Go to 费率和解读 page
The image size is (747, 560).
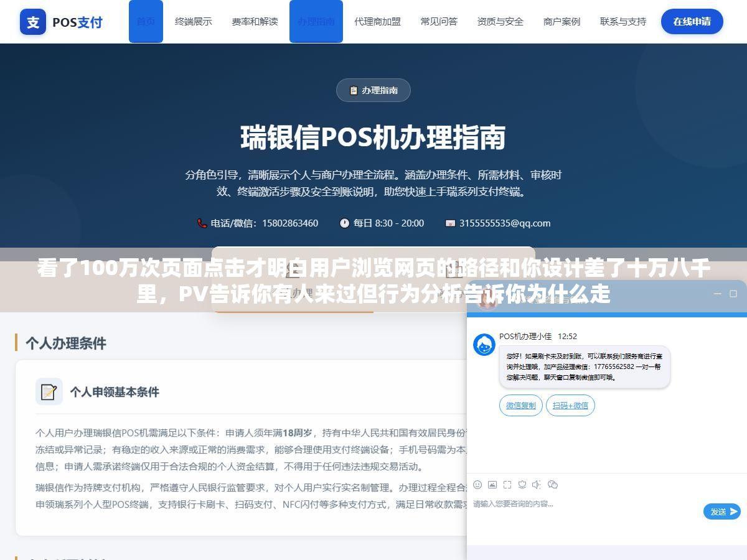255,21
